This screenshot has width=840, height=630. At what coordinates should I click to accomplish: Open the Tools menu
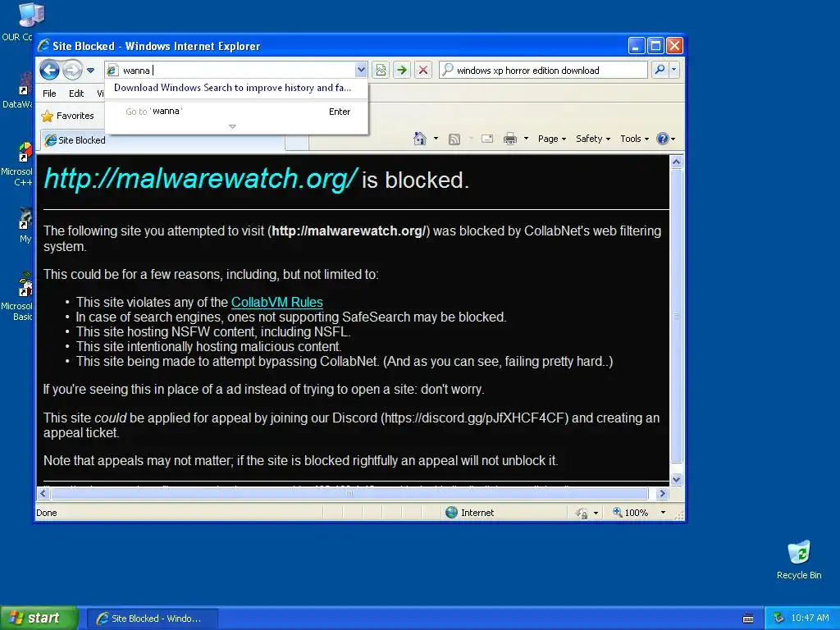634,139
